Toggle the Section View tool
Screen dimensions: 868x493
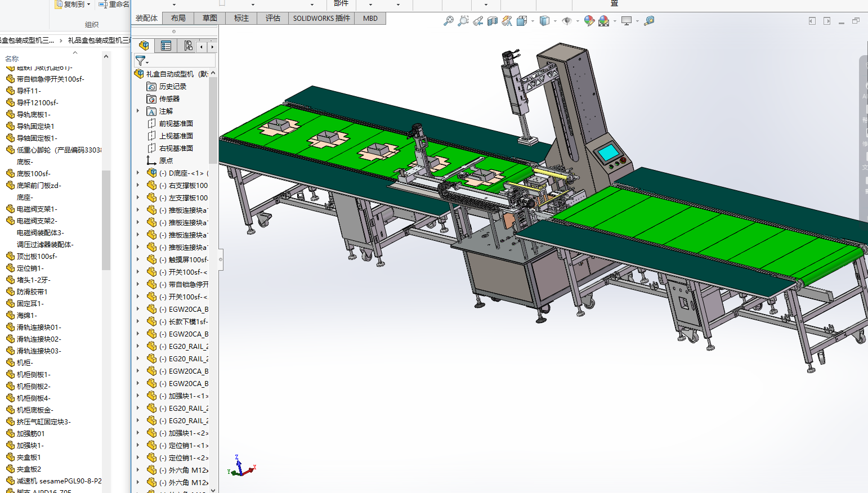tap(493, 21)
